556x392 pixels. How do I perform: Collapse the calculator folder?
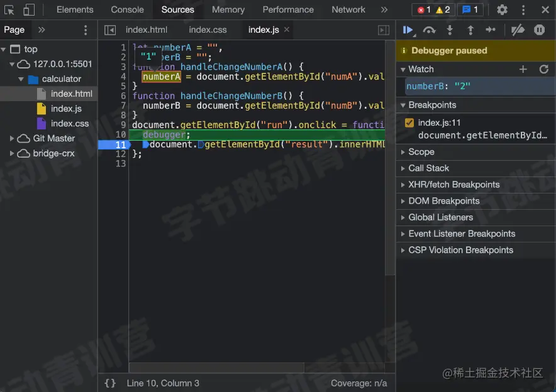21,79
